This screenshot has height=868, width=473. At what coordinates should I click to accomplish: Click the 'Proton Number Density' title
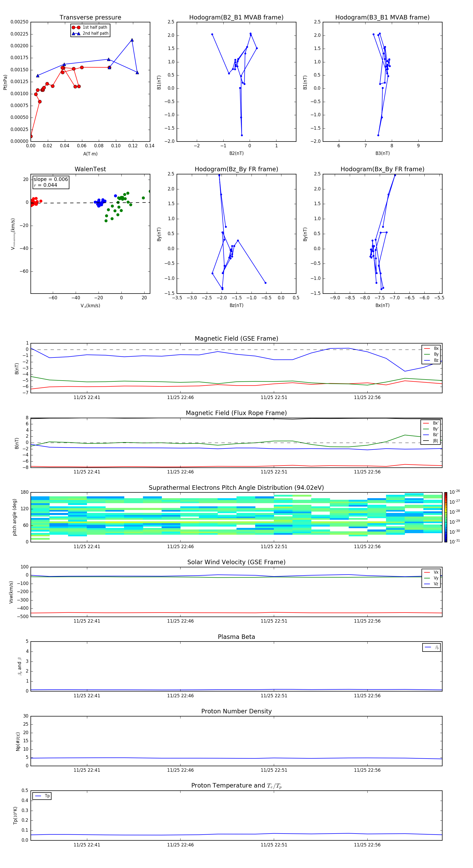tap(236, 711)
